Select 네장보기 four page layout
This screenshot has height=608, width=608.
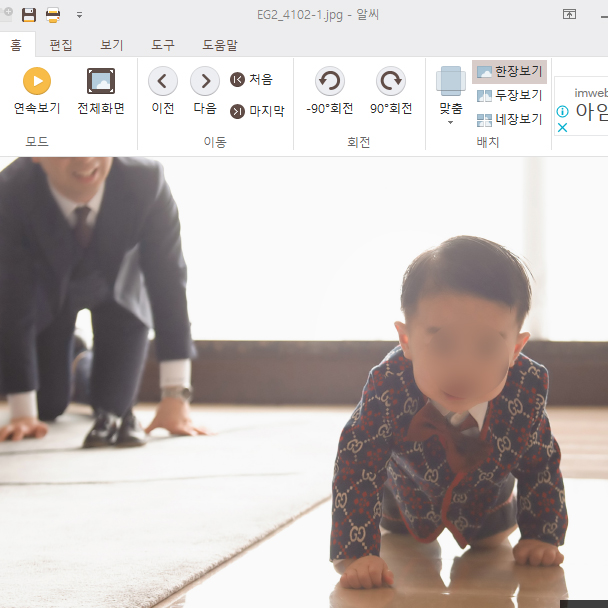509,120
